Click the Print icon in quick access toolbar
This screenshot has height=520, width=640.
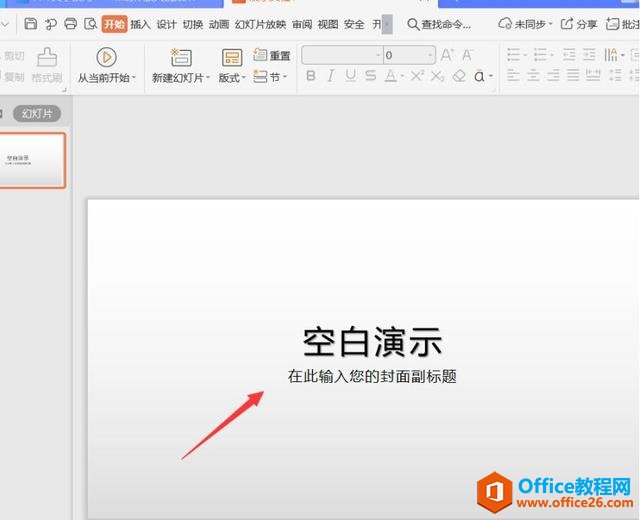tap(70, 24)
